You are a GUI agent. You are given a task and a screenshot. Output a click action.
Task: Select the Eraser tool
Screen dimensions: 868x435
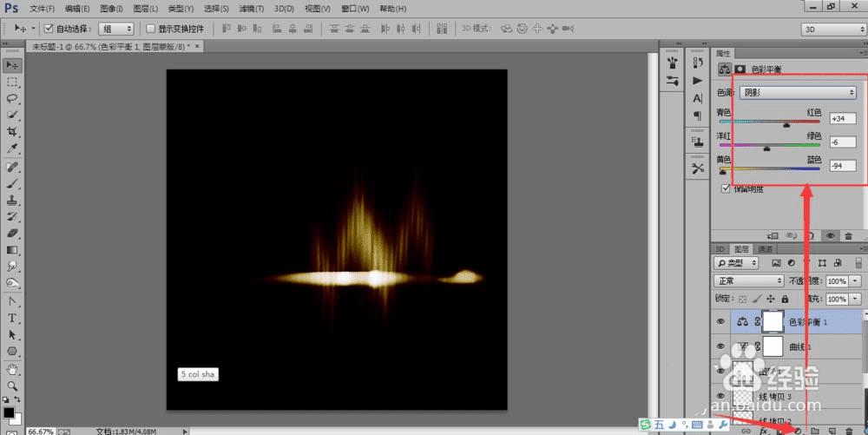11,233
